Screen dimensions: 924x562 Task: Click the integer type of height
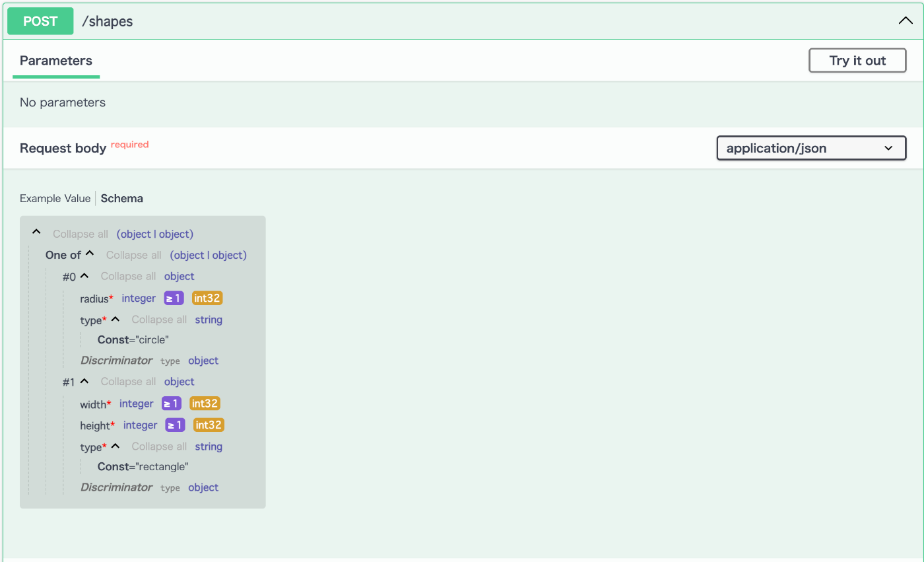coord(141,425)
